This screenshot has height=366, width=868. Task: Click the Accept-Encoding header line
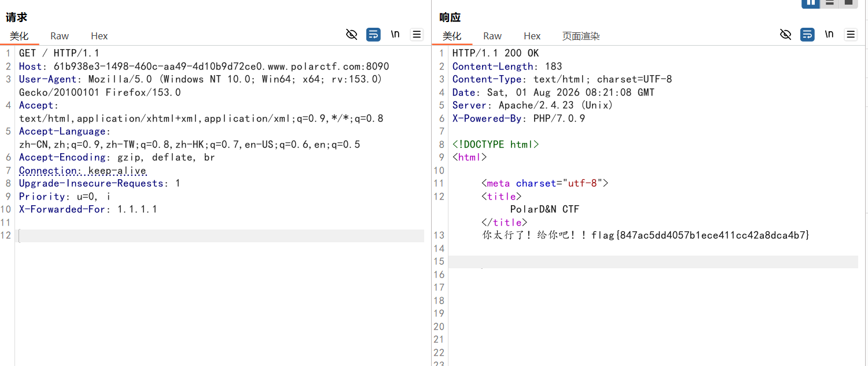(x=117, y=157)
